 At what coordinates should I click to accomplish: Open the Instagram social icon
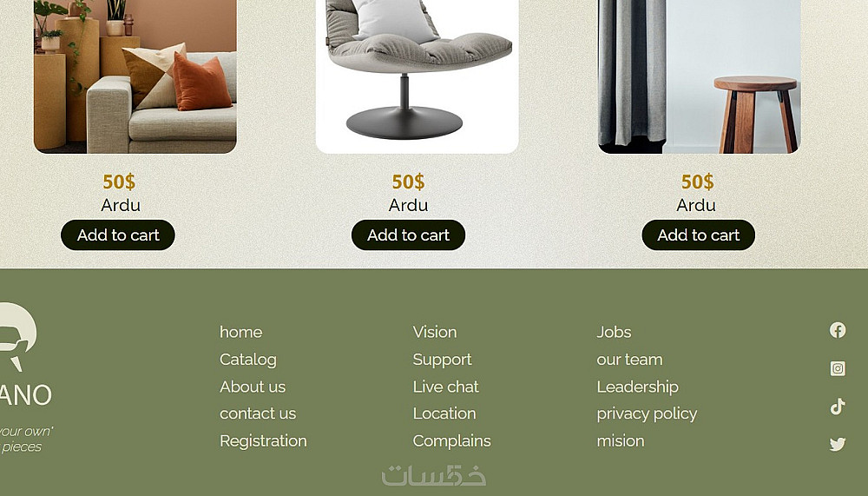838,368
